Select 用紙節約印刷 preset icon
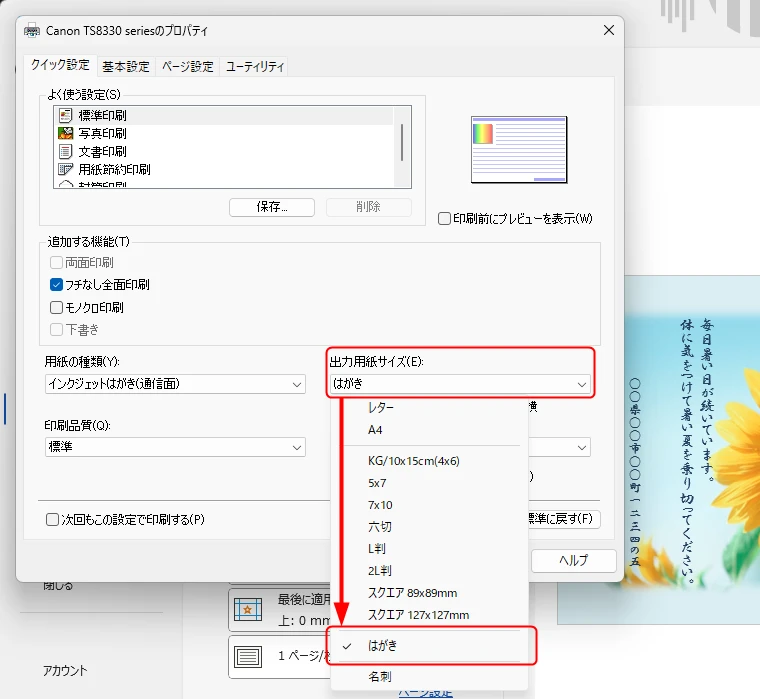The image size is (760, 699). click(x=65, y=169)
